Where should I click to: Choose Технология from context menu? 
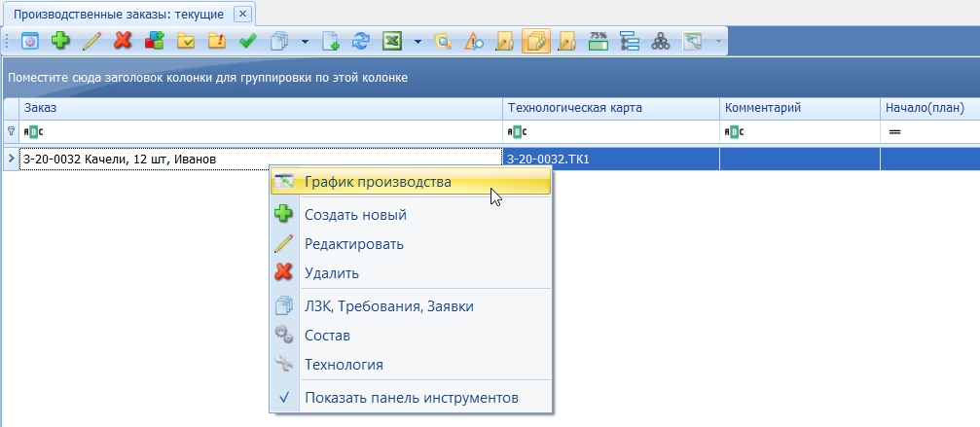click(x=412, y=365)
